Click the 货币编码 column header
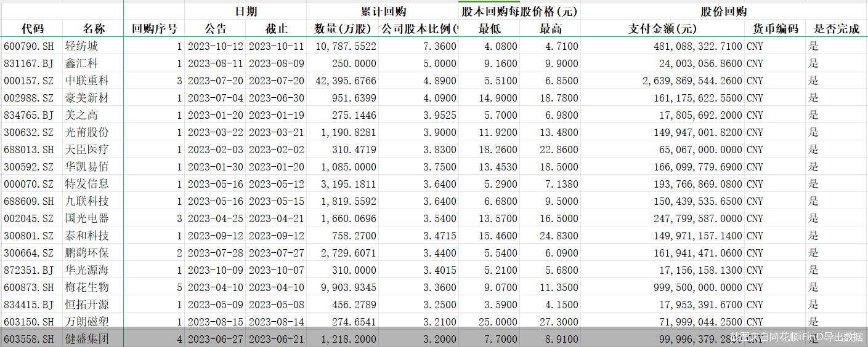Viewport: 868px width, 347px height. click(x=775, y=29)
